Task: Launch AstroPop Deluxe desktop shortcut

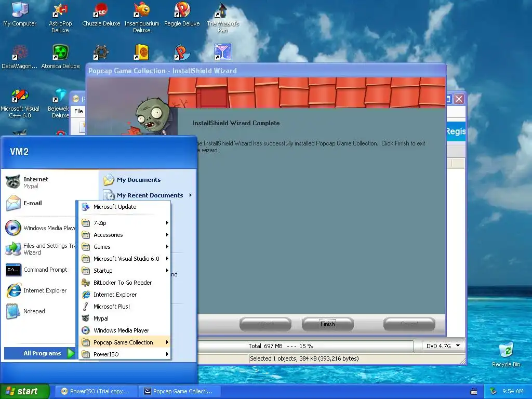Action: coord(60,18)
